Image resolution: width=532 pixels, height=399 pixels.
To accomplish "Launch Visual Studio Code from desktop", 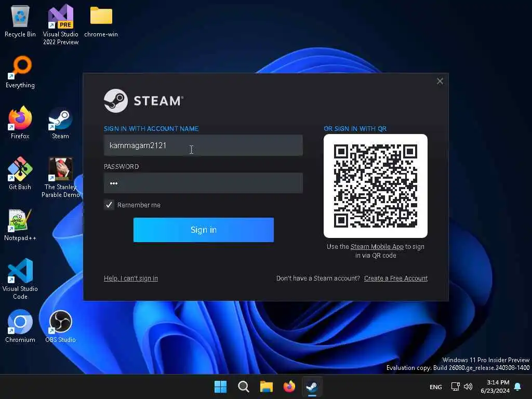I will pyautogui.click(x=20, y=279).
